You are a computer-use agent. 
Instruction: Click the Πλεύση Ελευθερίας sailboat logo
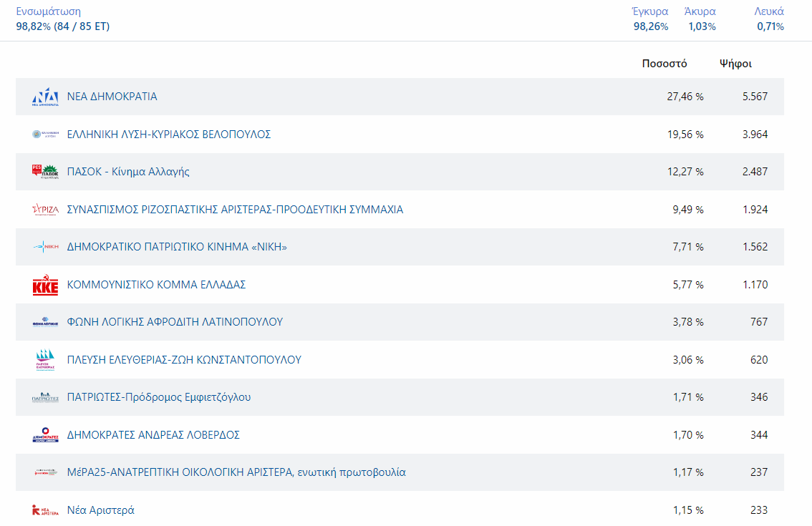(45, 360)
